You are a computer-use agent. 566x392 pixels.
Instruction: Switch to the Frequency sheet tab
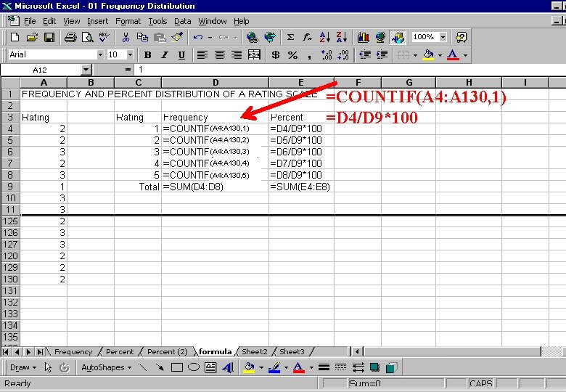coord(73,351)
